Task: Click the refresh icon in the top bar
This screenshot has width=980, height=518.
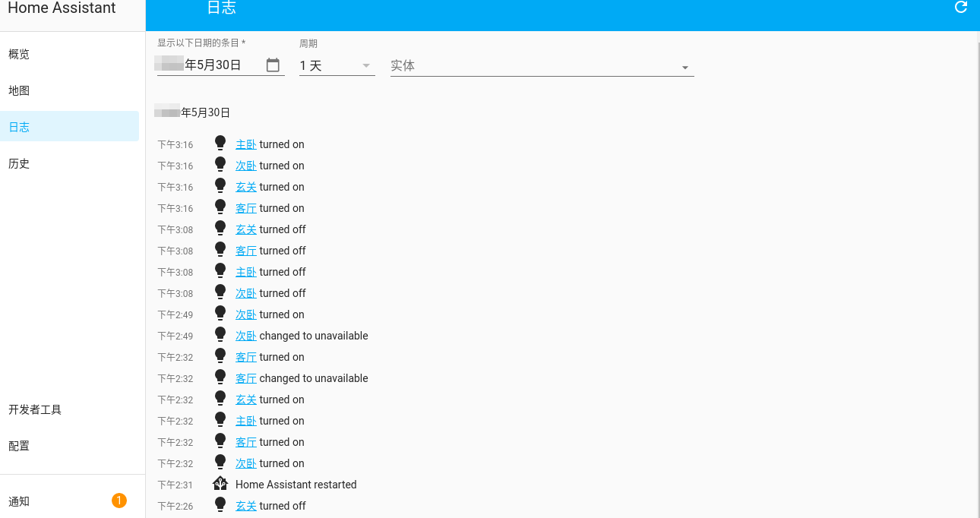Action: (960, 8)
